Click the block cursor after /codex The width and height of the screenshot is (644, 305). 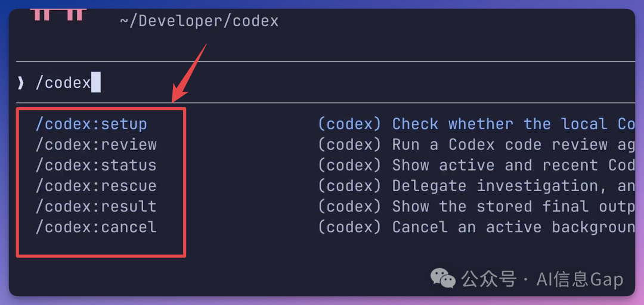[x=96, y=82]
